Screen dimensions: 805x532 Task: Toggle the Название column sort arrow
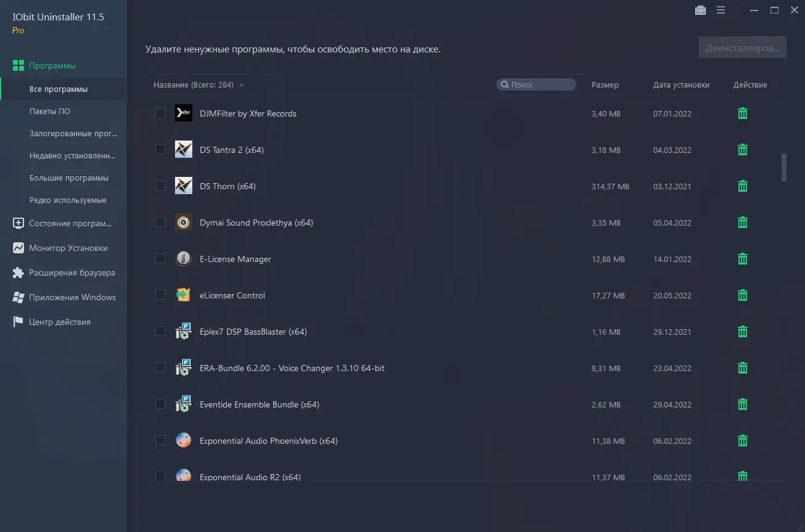click(241, 85)
